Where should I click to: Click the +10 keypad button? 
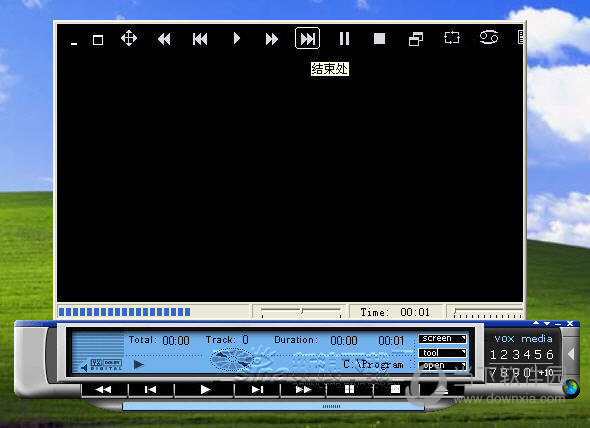coord(546,373)
